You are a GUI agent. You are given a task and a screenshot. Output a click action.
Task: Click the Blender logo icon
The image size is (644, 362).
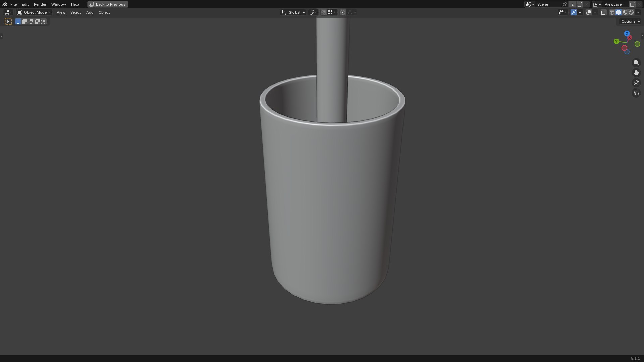[5, 4]
